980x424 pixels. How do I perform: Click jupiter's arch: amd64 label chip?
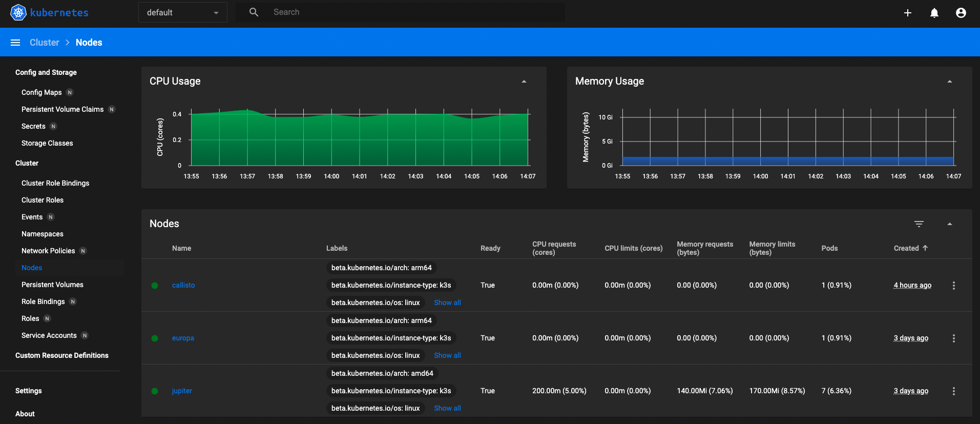[x=382, y=373]
